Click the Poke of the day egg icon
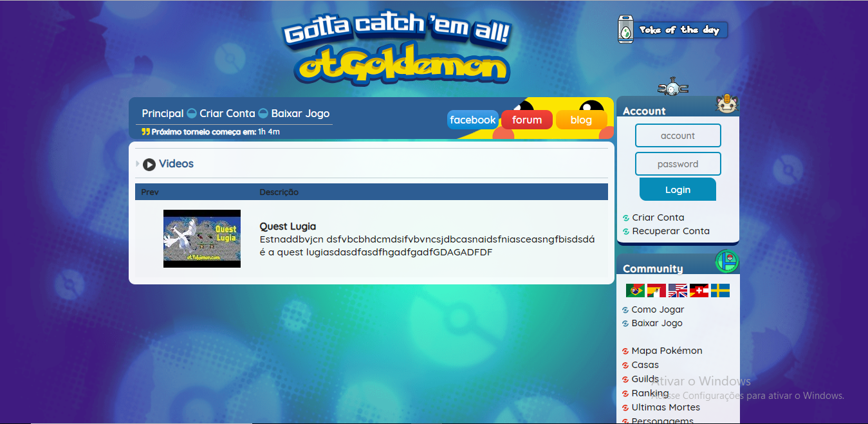This screenshot has width=868, height=424. coord(626,30)
